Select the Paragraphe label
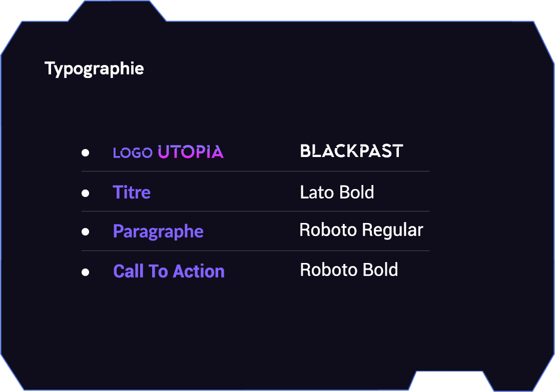This screenshot has width=555, height=392. (x=158, y=231)
